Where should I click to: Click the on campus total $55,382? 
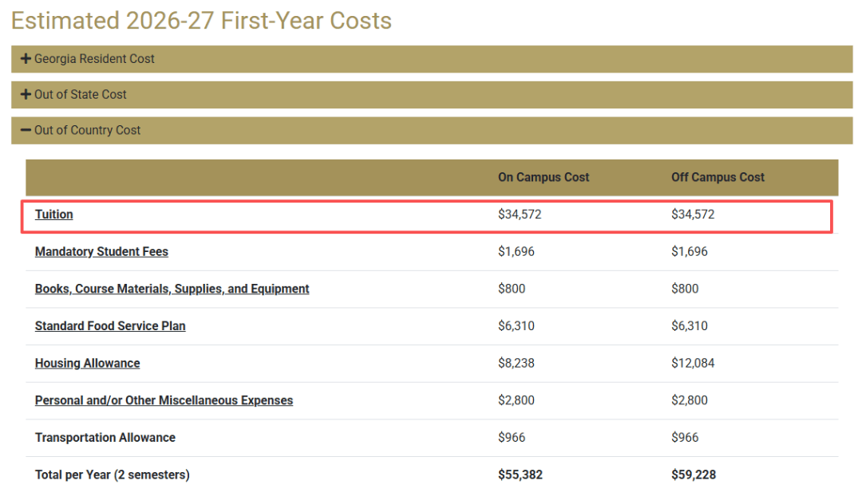520,475
